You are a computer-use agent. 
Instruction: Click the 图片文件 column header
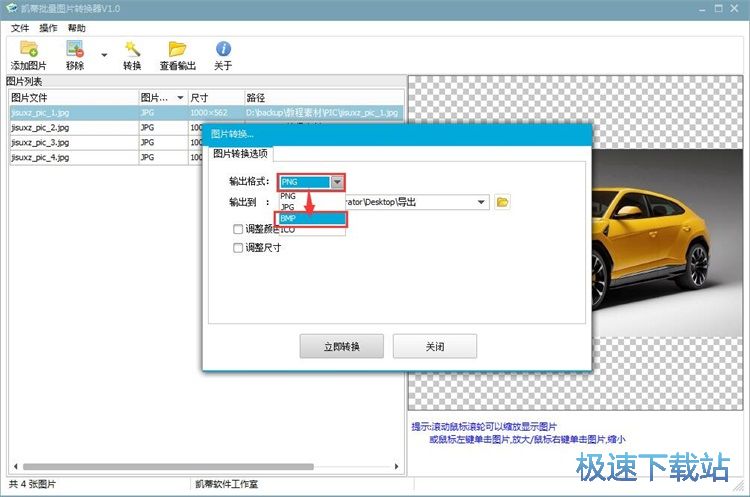[x=74, y=98]
